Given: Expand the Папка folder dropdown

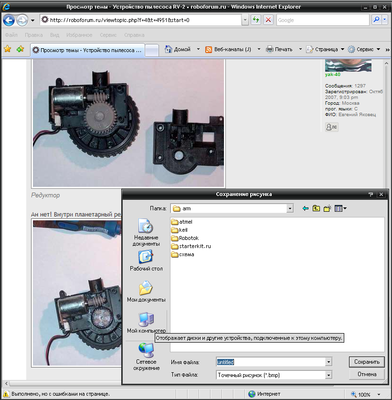Looking at the screenshot, I should coord(290,209).
